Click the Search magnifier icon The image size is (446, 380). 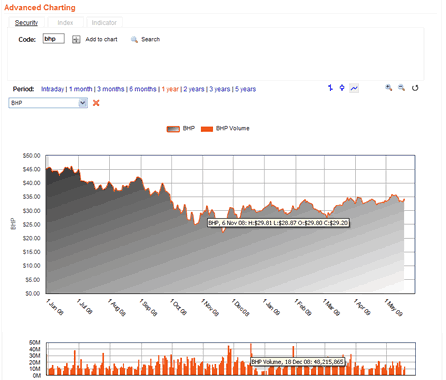click(134, 39)
